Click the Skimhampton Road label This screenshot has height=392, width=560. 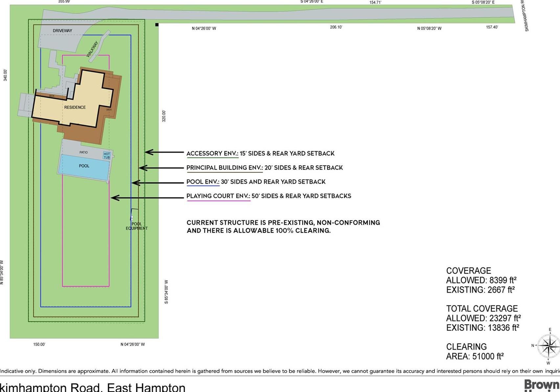pos(525,15)
